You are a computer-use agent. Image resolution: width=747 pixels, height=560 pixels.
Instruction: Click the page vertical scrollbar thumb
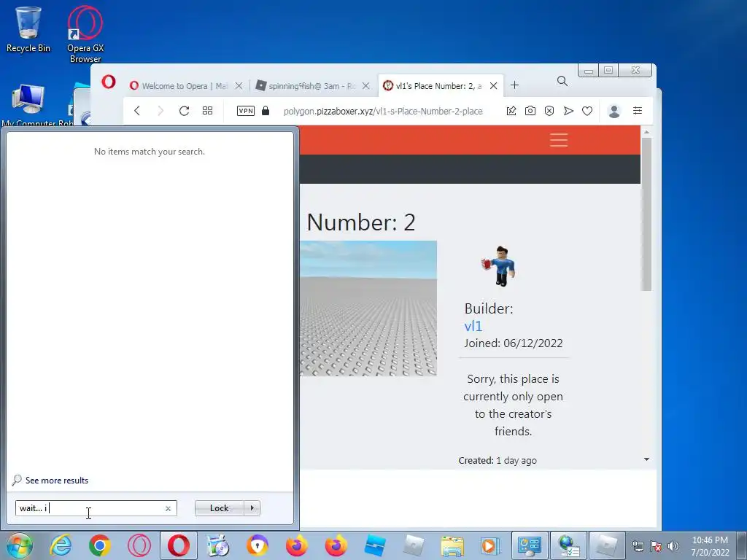[x=646, y=214]
